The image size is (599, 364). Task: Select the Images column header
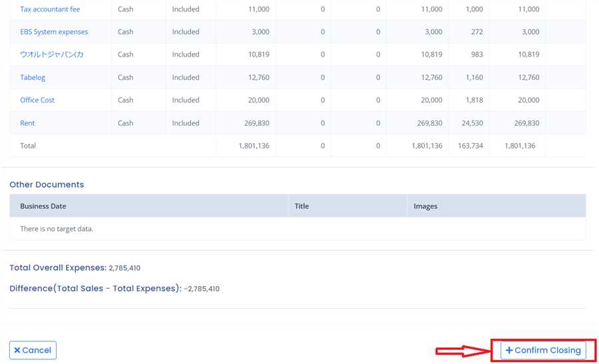pyautogui.click(x=425, y=206)
